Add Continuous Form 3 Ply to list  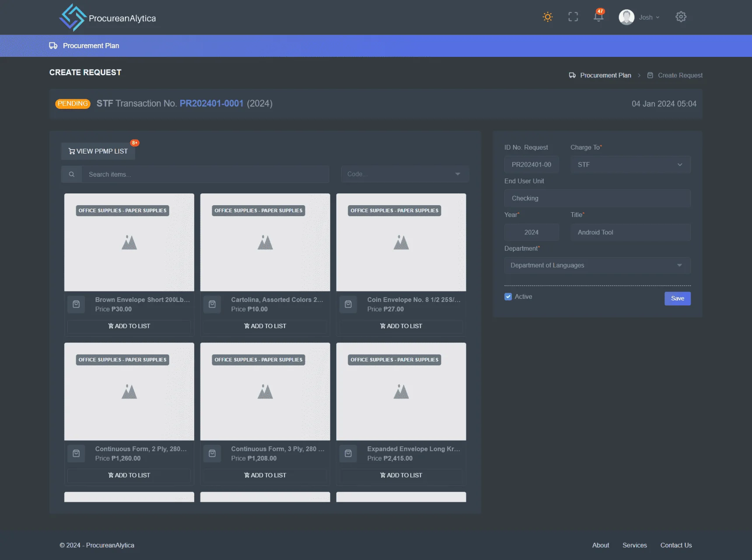(265, 476)
